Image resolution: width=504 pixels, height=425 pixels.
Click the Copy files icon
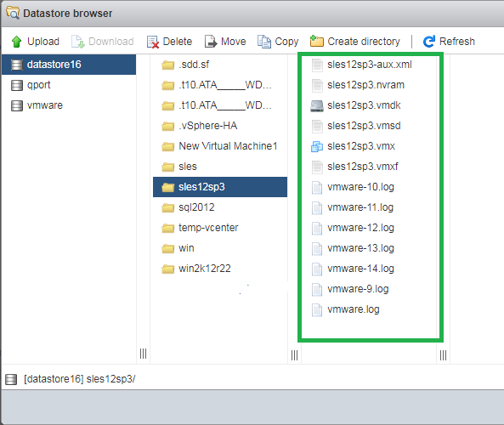click(x=264, y=42)
